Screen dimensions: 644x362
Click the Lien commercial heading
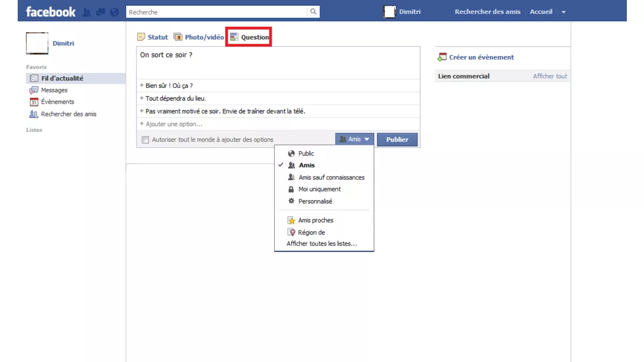464,76
